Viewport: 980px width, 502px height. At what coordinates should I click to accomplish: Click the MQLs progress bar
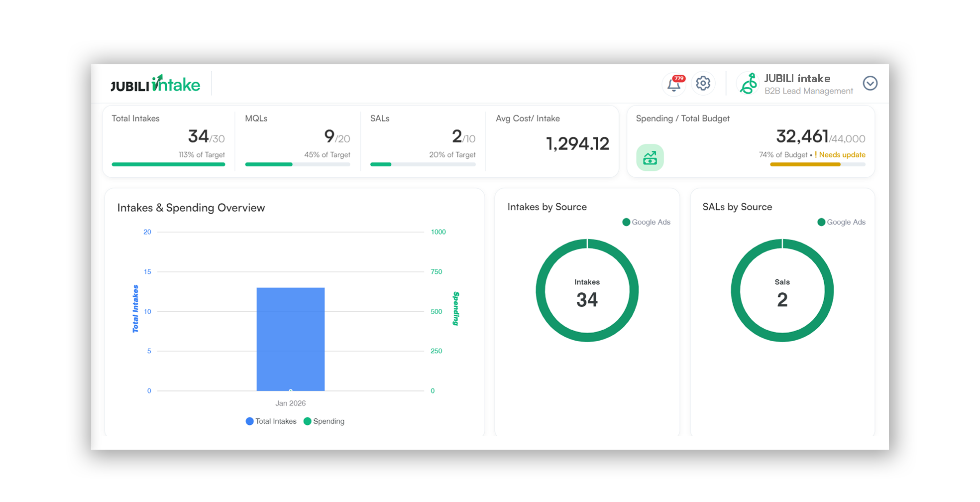297,164
